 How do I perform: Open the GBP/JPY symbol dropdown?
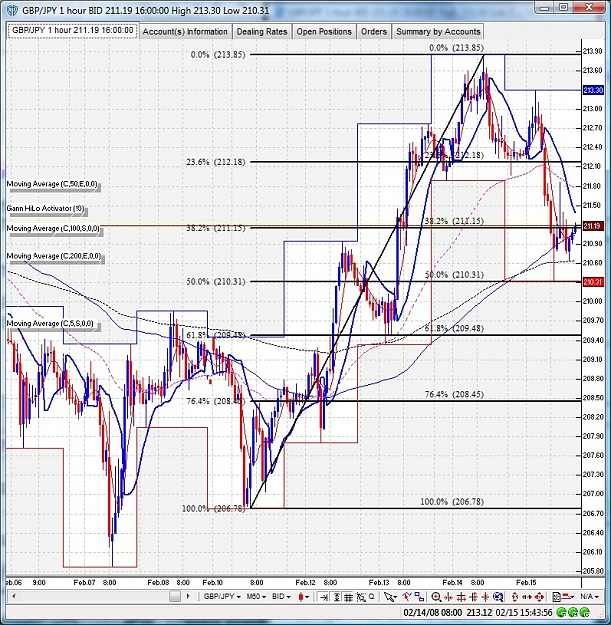click(x=222, y=597)
